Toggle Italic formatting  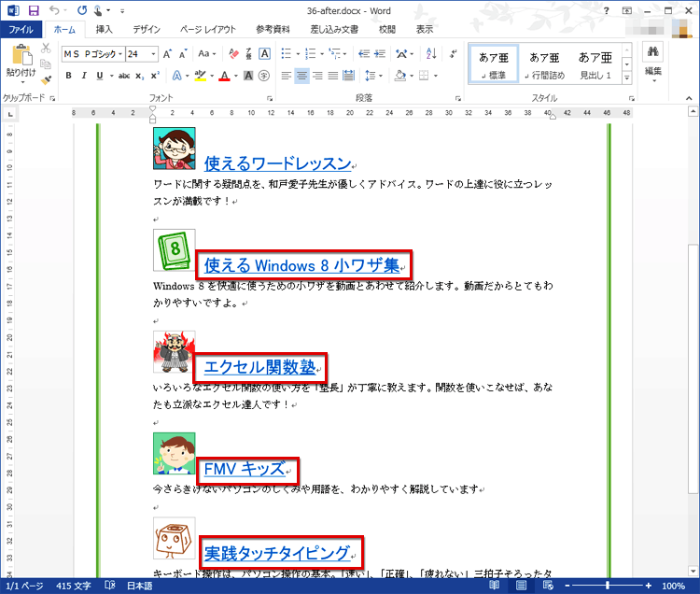click(84, 76)
